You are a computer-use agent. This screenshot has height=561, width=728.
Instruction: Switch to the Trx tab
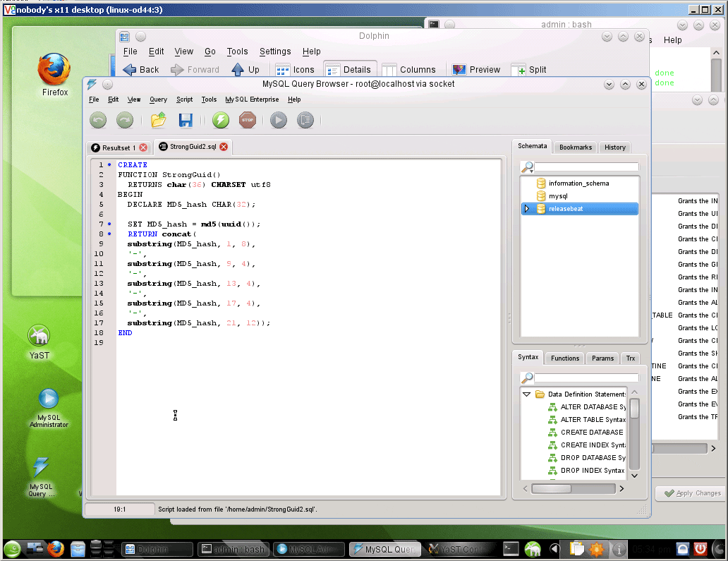point(631,358)
